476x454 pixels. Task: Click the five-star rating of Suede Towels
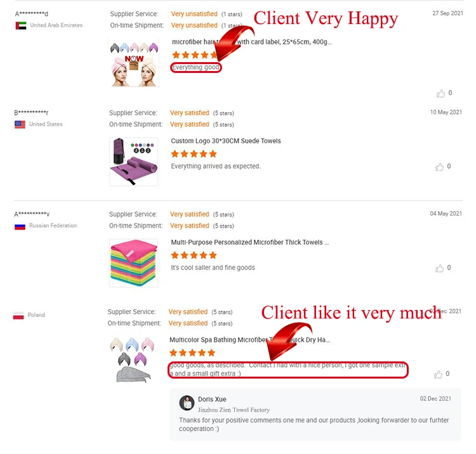[x=194, y=153]
